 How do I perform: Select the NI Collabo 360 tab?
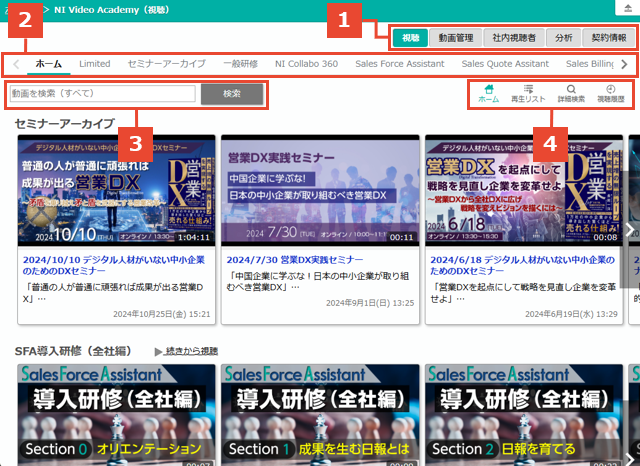307,64
